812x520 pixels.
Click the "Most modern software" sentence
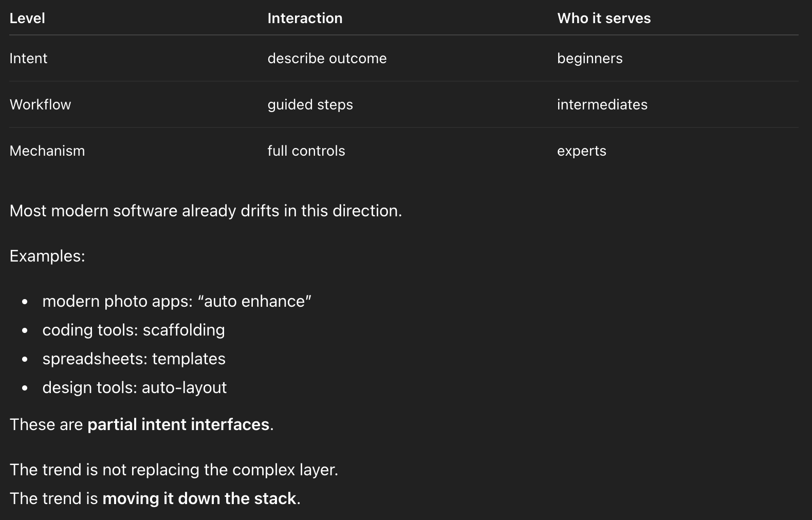(x=206, y=211)
